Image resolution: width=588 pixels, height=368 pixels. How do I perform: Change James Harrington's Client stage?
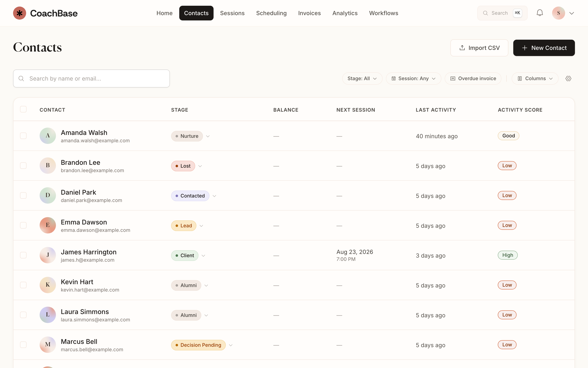coord(188,256)
